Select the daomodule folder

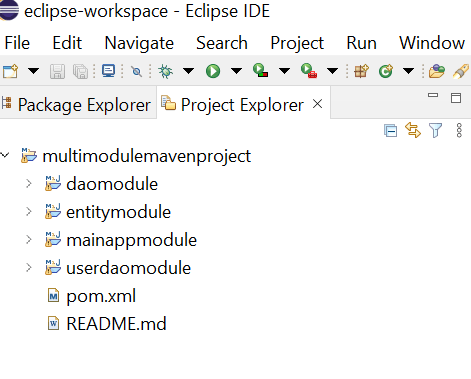coord(112,184)
